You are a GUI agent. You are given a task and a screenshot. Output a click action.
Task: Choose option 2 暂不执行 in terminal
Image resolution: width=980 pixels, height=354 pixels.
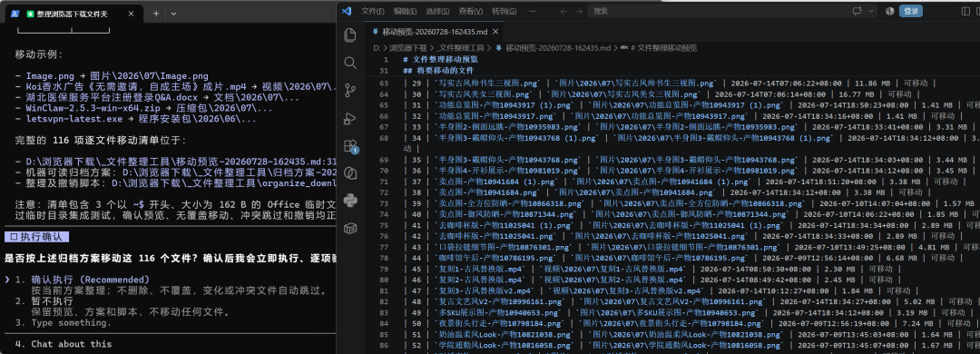click(44, 300)
